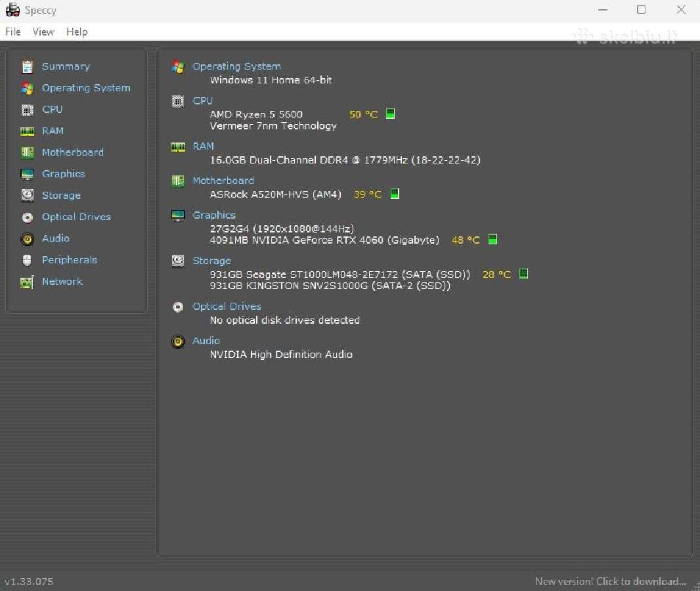700x591 pixels.
Task: View Graphics details from sidebar
Action: (64, 173)
